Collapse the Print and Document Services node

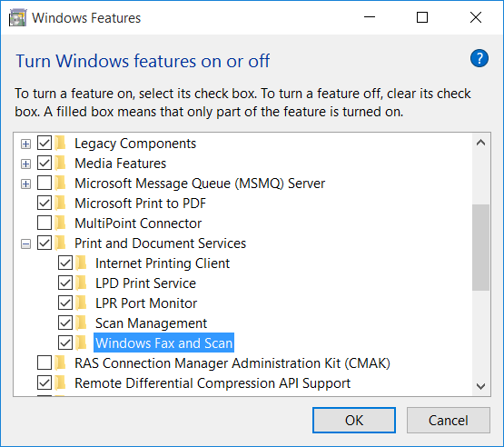(x=25, y=243)
